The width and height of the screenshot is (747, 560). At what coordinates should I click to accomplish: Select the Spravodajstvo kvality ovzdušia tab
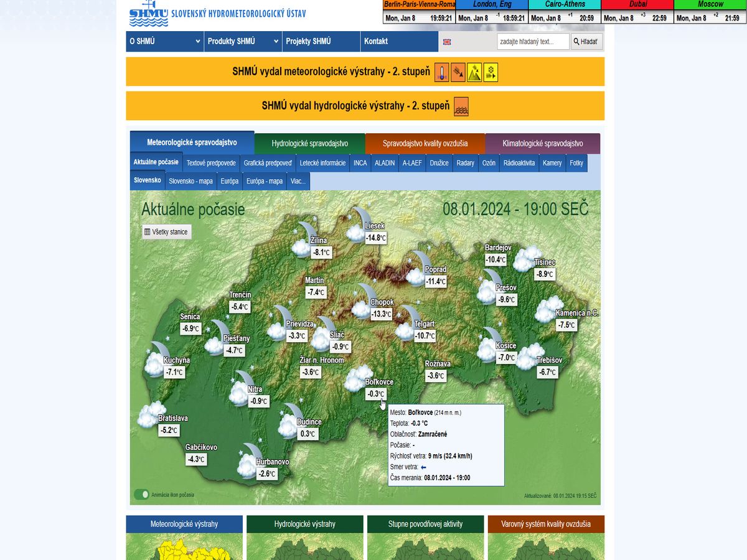coord(425,144)
